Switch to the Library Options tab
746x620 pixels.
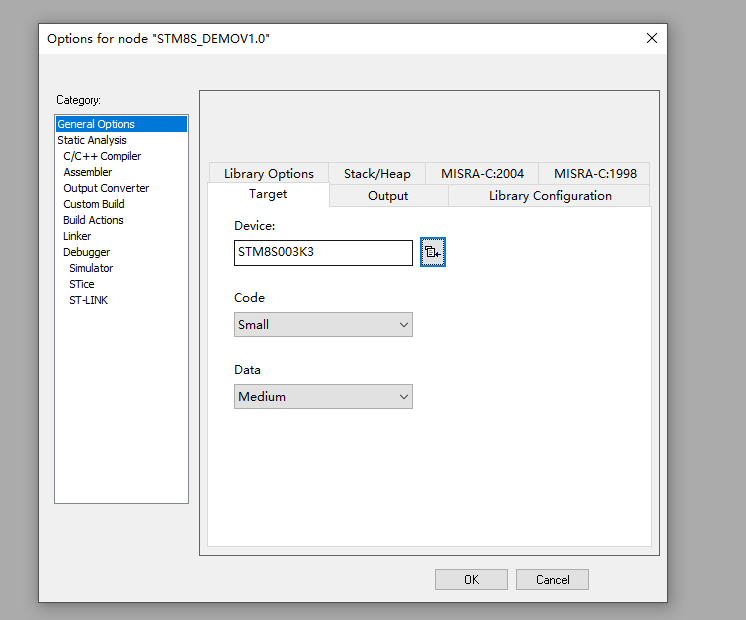pos(269,174)
